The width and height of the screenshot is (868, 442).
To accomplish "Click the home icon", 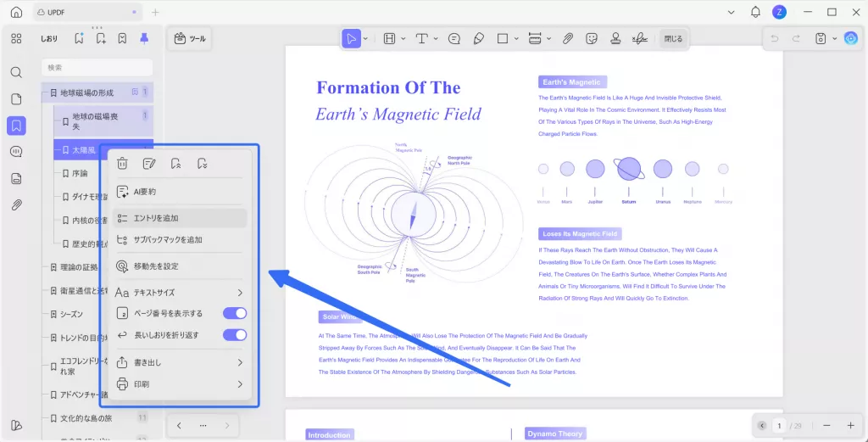I will 17,12.
